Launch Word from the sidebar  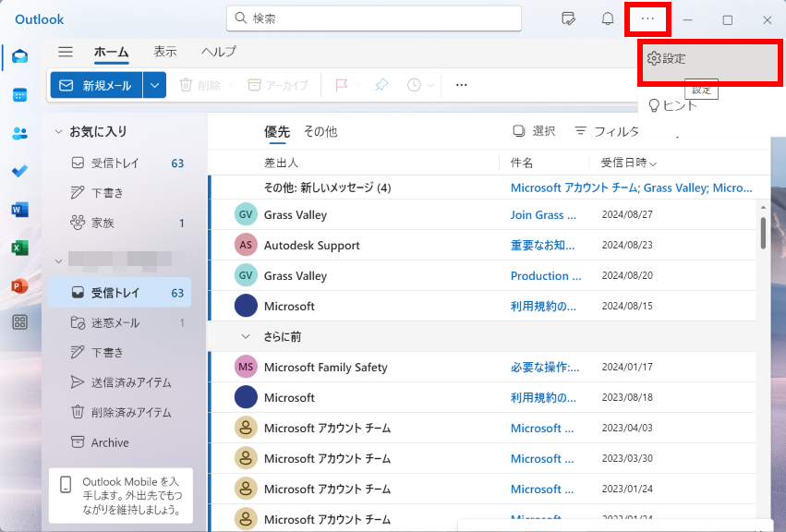[20, 209]
